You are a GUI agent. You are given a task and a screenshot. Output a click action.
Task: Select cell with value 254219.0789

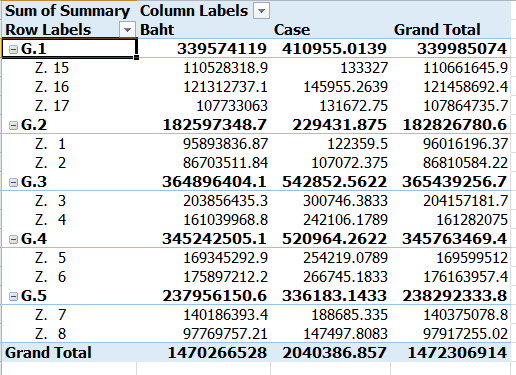345,258
